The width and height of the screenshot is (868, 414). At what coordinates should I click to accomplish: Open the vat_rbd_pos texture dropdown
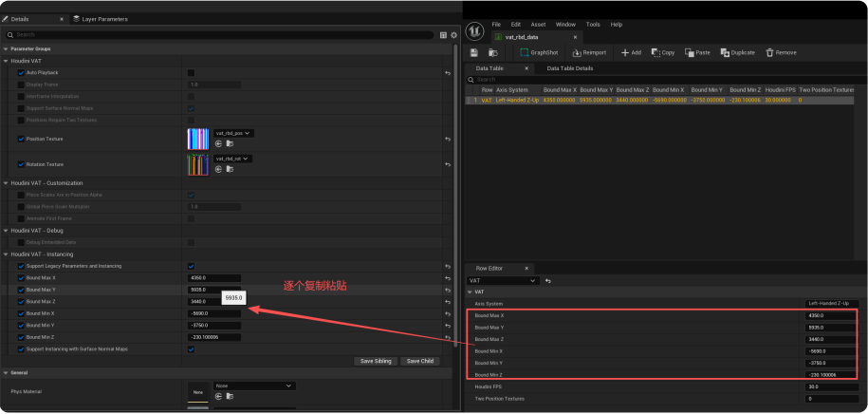tap(233, 134)
